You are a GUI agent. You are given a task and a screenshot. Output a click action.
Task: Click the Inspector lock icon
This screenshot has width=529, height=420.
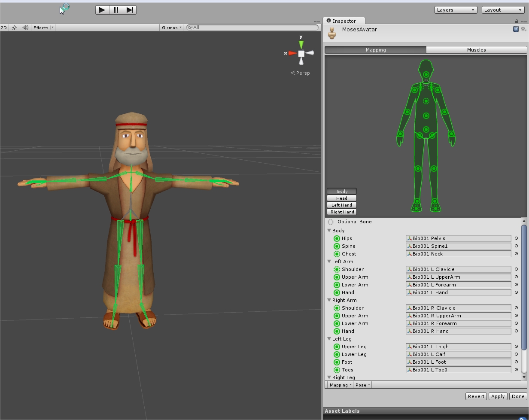(x=517, y=21)
